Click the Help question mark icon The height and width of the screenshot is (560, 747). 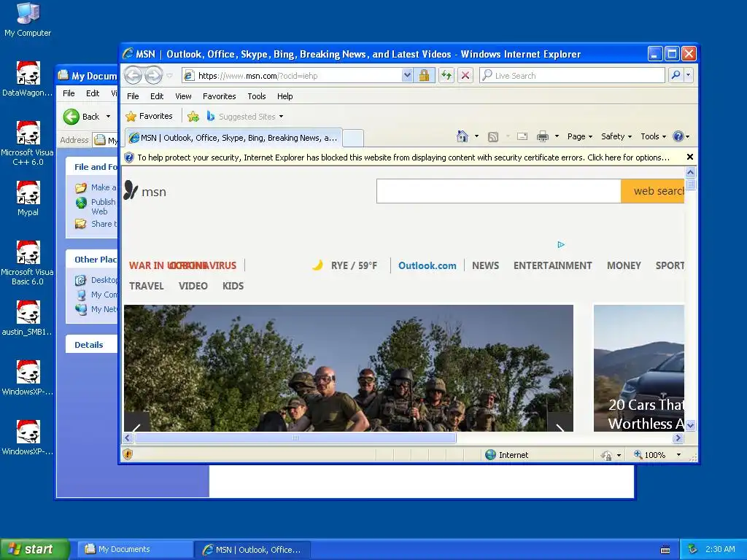[x=678, y=136]
